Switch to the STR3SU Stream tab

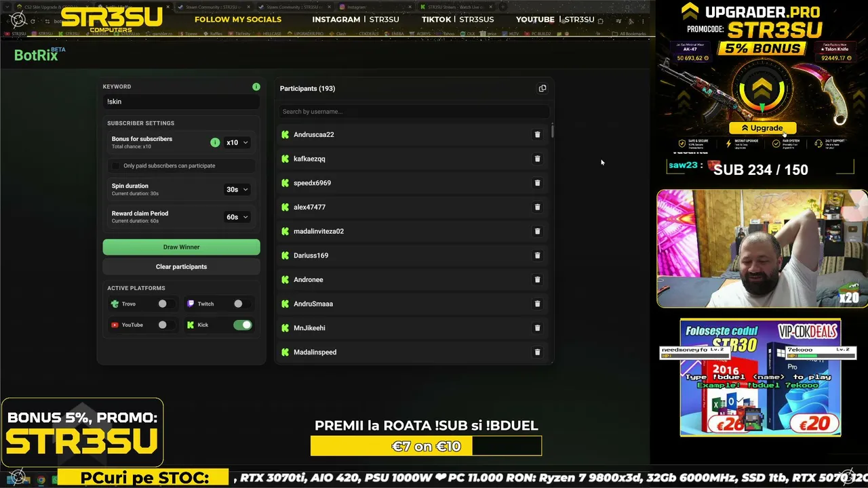pos(458,7)
